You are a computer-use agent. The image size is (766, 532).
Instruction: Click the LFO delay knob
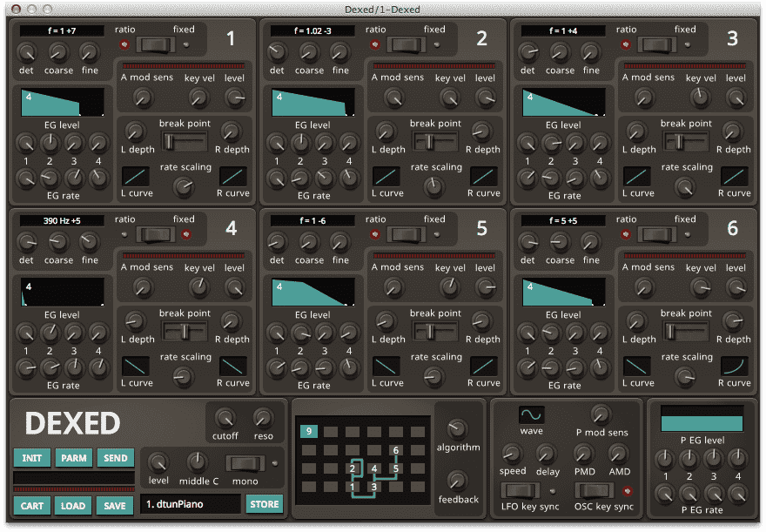[x=546, y=454]
